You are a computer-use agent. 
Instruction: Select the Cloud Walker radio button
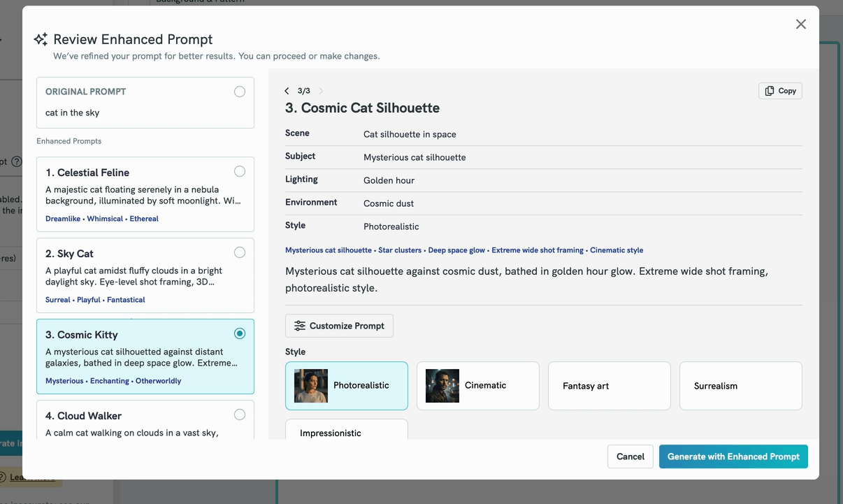(x=240, y=415)
